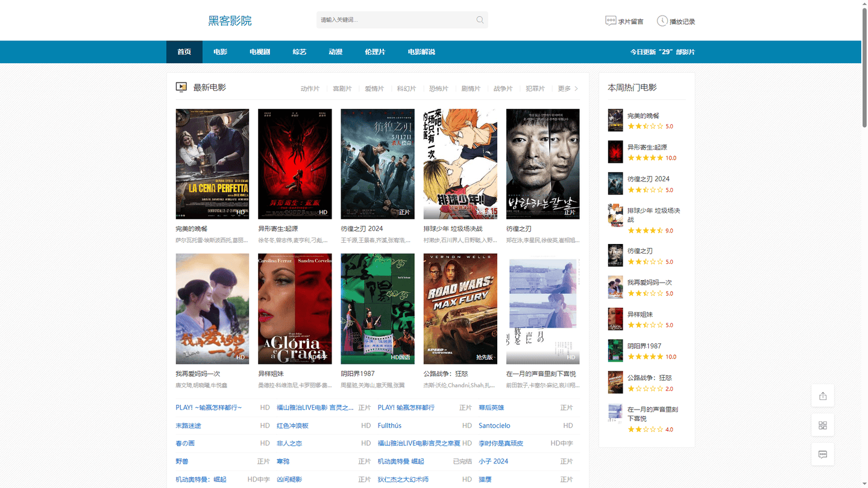Open list link Santocielo
This screenshot has width=868, height=488.
[x=494, y=425]
